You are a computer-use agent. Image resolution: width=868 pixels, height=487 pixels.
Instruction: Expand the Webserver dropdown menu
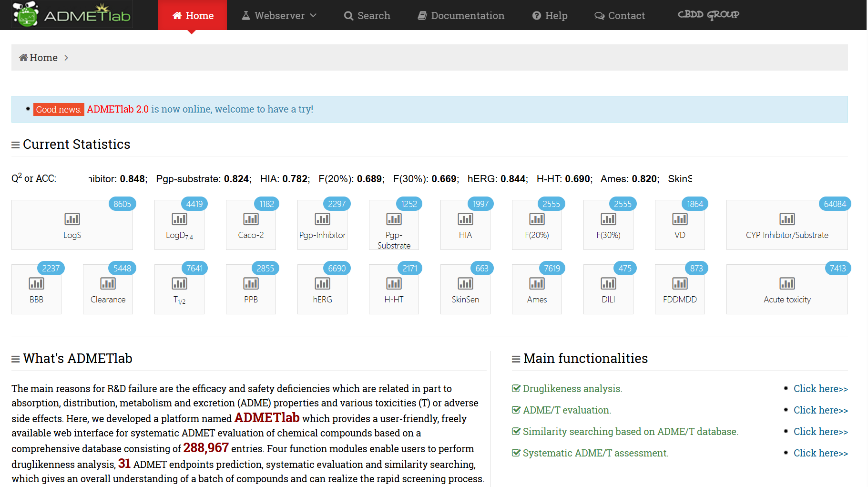click(279, 16)
